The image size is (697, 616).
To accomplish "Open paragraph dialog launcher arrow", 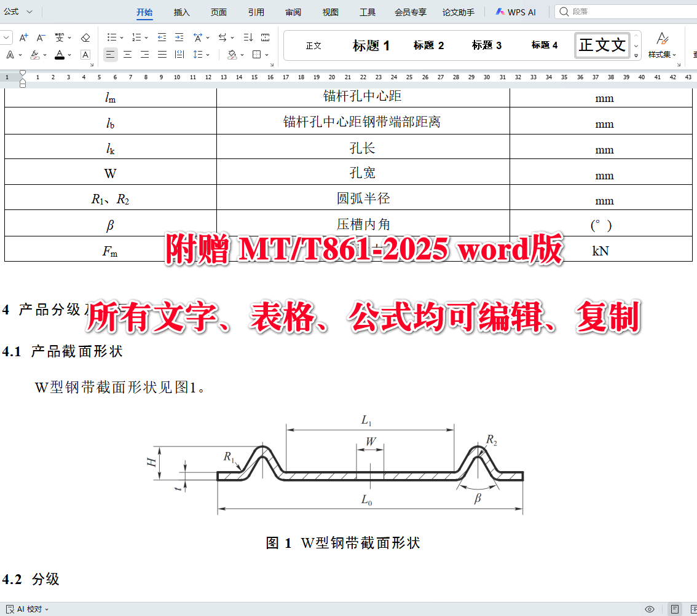I will (x=272, y=65).
